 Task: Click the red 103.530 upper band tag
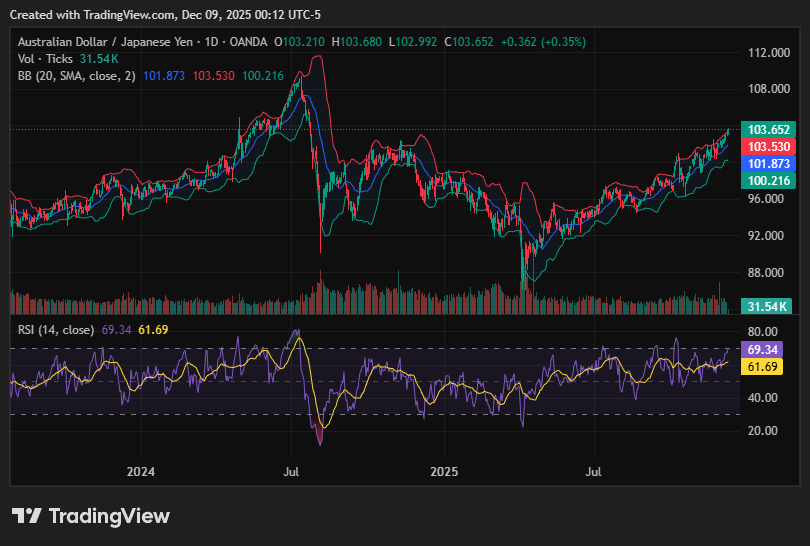point(769,146)
